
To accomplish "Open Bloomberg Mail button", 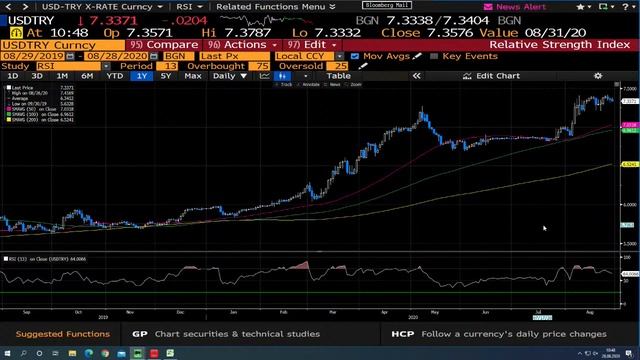I will 387,5.
